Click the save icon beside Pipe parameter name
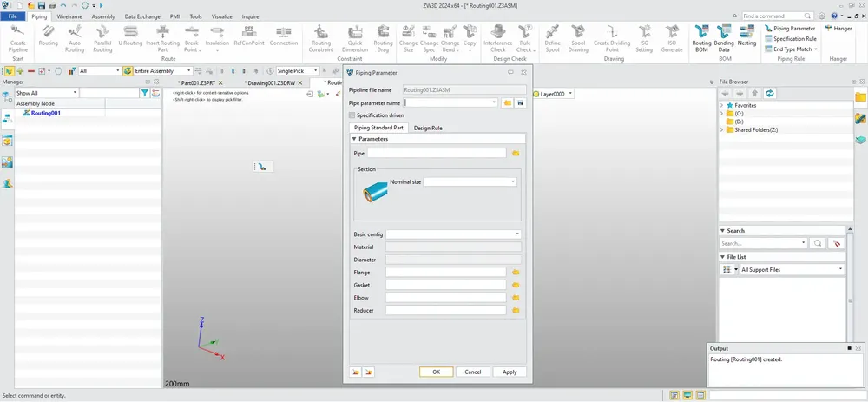This screenshot has width=868, height=402. coord(520,103)
